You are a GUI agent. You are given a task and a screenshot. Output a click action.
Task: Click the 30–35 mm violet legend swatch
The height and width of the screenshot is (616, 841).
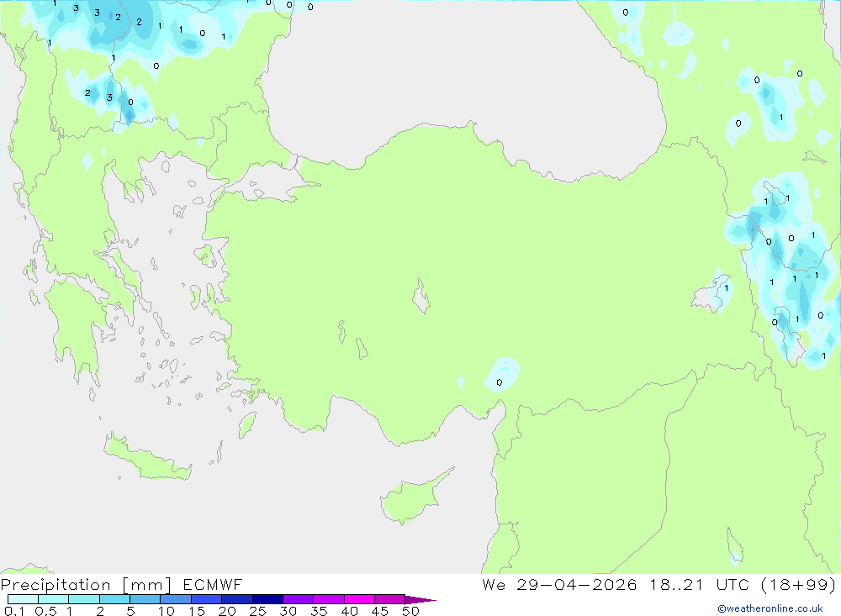(x=298, y=599)
